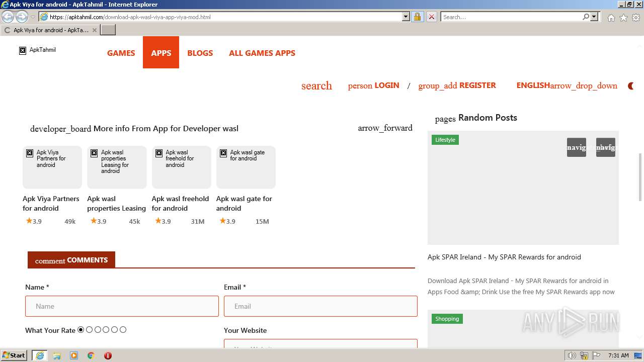
Task: Click the volume speaker tray icon
Action: 572,355
